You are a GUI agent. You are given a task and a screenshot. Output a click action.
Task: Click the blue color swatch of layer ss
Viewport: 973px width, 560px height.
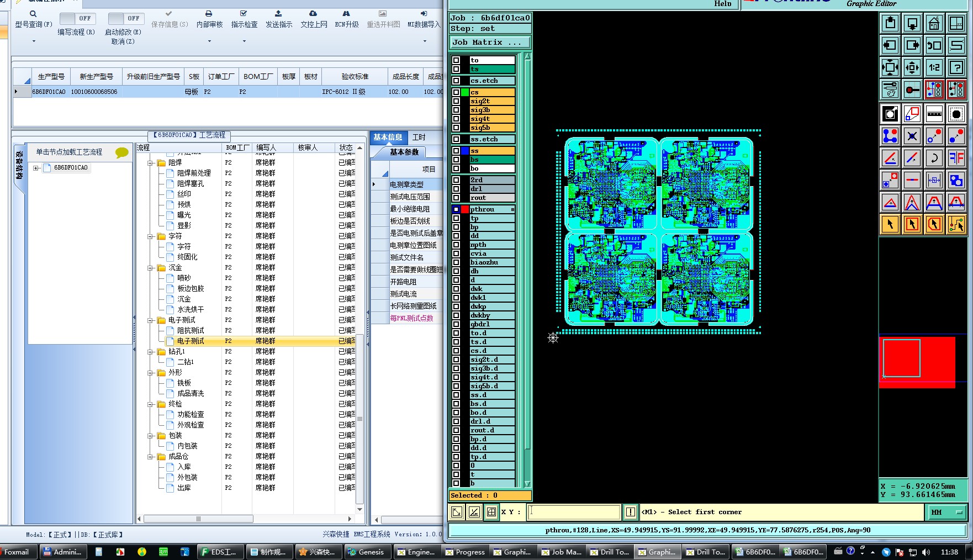[465, 151]
